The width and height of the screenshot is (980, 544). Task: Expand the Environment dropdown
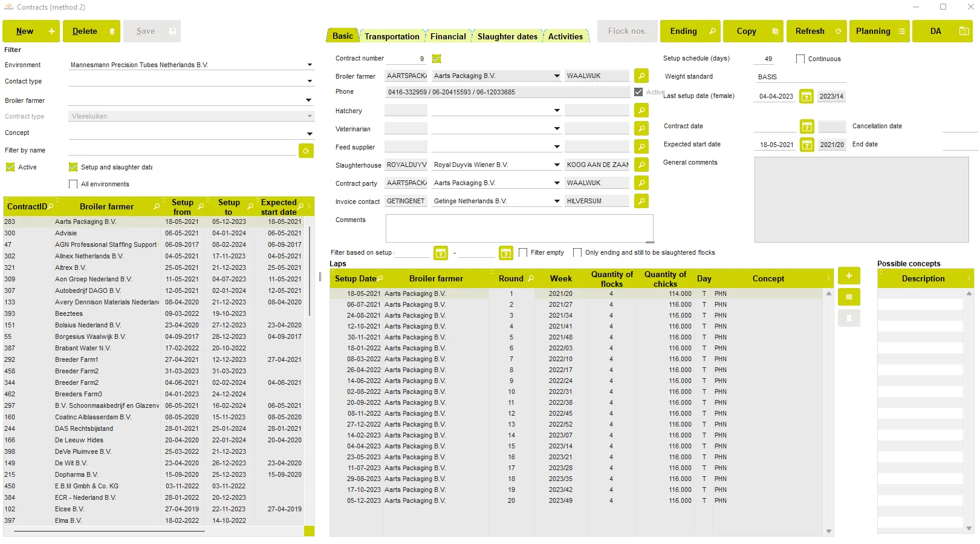pyautogui.click(x=310, y=65)
